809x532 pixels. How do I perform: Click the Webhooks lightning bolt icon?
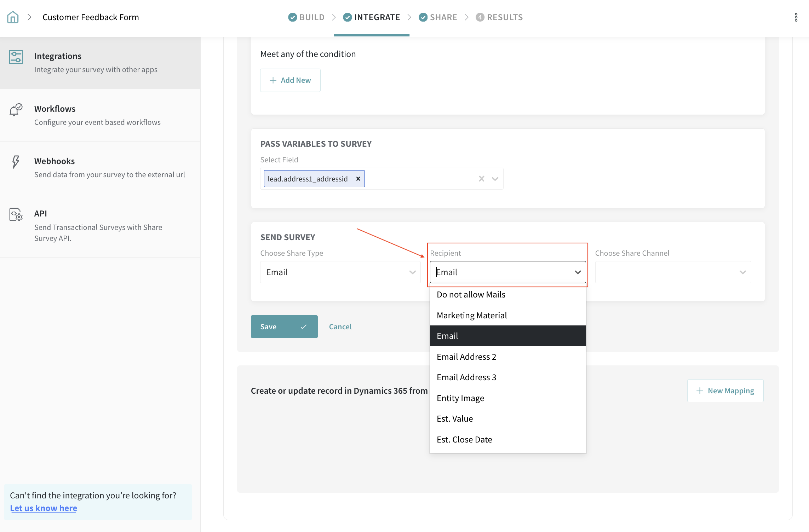click(16, 162)
